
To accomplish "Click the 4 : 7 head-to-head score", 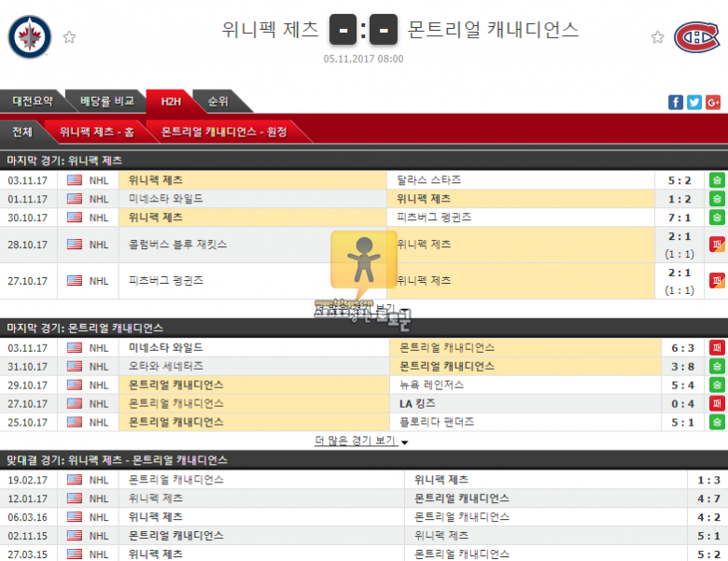I will 709,498.
